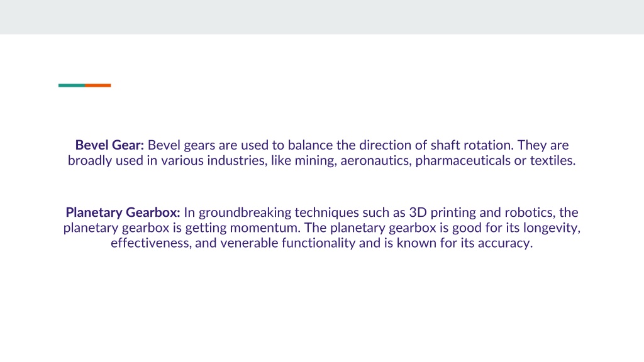Click the word "longevity" in the second paragraph
The height and width of the screenshot is (362, 644).
(552, 228)
